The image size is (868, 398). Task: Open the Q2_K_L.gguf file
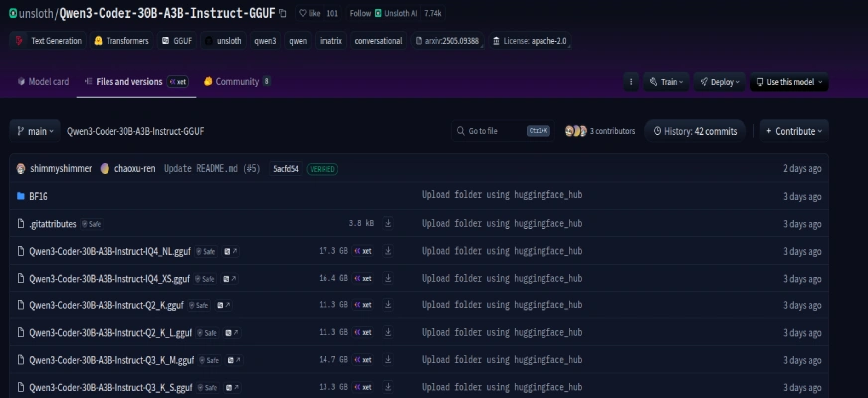pyautogui.click(x=110, y=332)
